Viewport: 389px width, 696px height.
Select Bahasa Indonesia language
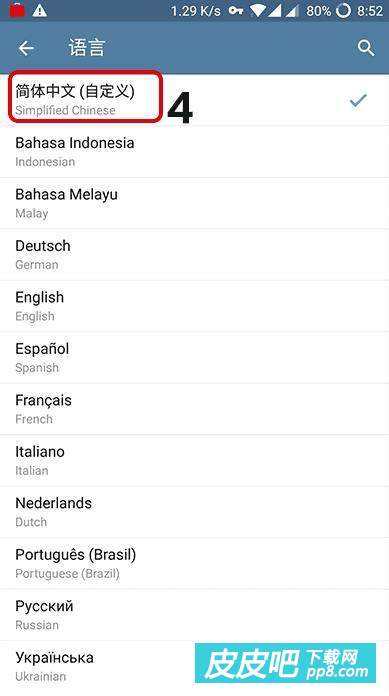click(x=194, y=152)
